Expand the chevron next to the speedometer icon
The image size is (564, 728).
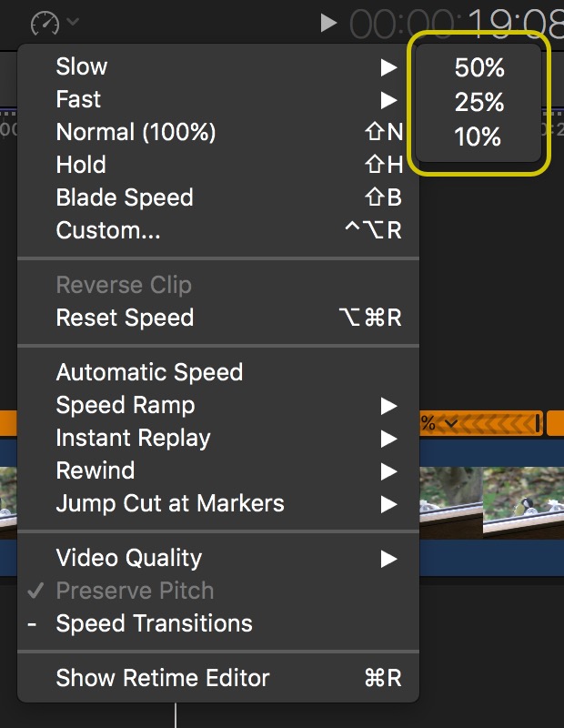pos(73,21)
